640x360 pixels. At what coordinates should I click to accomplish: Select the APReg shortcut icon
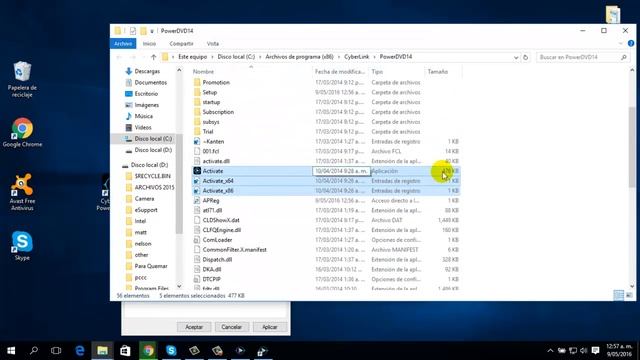coord(197,200)
